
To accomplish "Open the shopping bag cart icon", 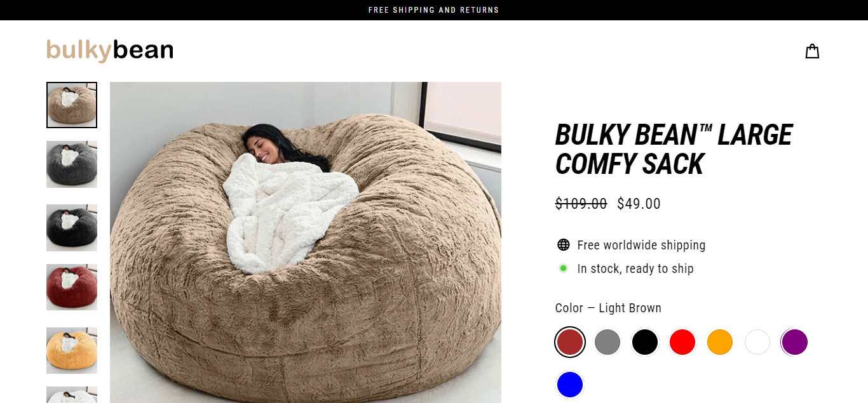I will (812, 51).
